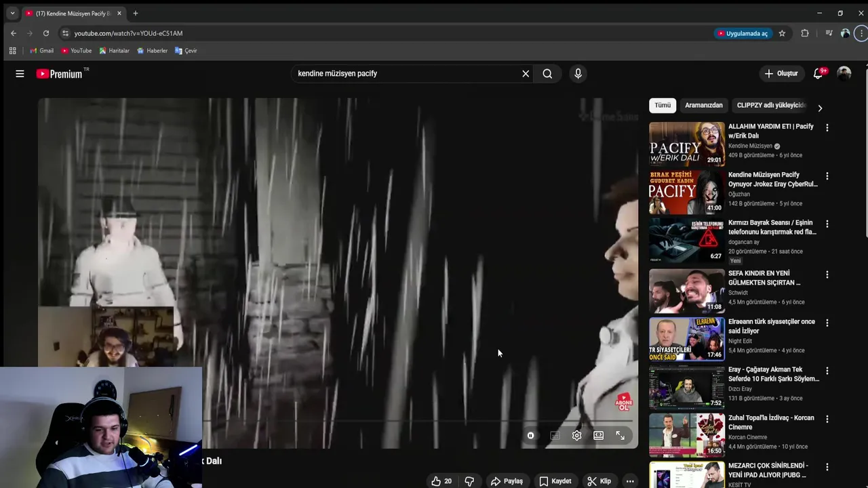Viewport: 868px width, 488px height.
Task: Select 'CLIPPZY adlı yükleyicide' chip
Action: pyautogui.click(x=771, y=105)
